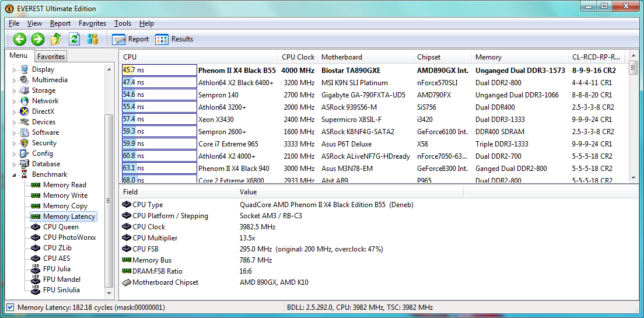Click the Report toolbar button
644x318 pixels.
point(130,39)
